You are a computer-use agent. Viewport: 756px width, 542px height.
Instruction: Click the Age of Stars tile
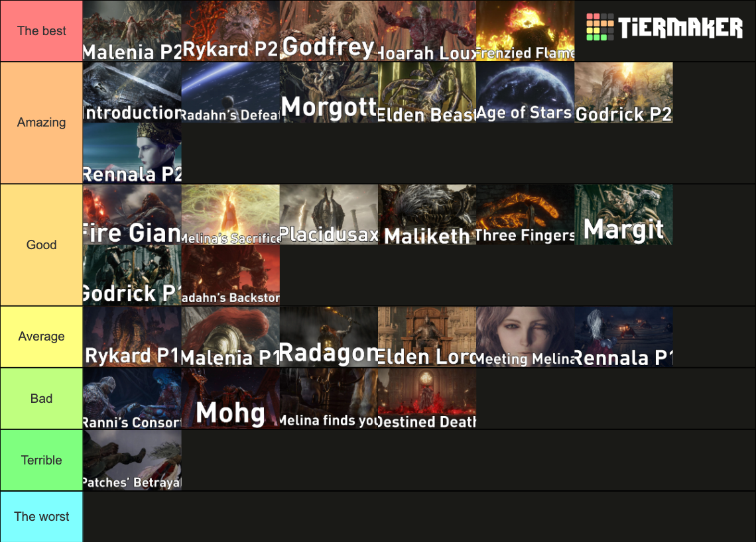click(525, 93)
